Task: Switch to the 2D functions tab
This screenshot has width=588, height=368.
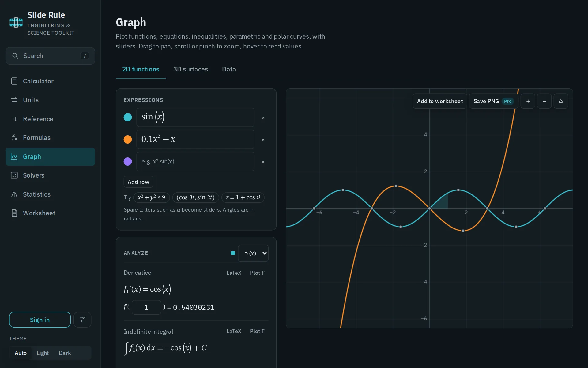Action: pos(141,69)
